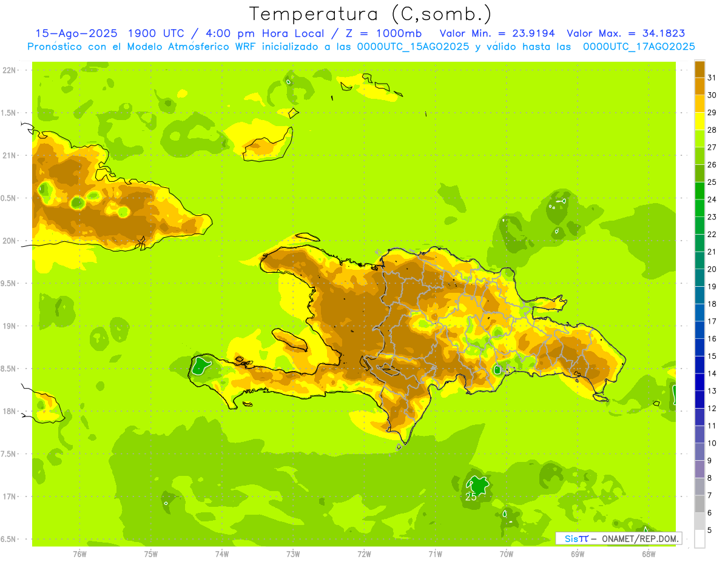Screen dimensions: 728x562
Task: Click the '72W' longitude axis label
Action: (364, 554)
